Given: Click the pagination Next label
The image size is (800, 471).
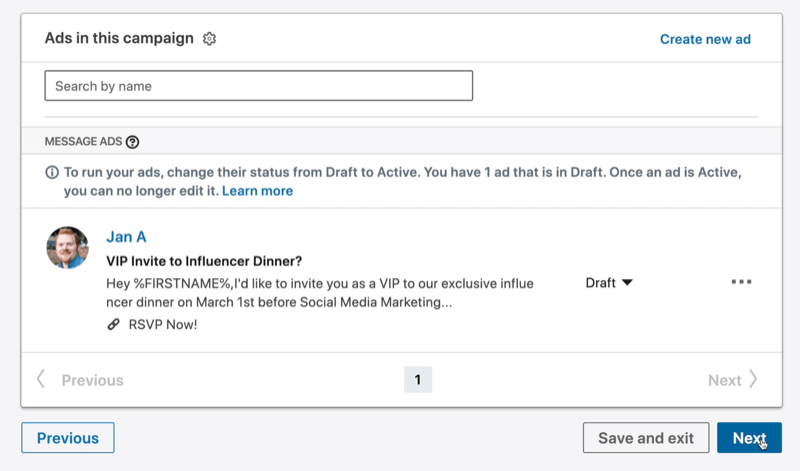Looking at the screenshot, I should pyautogui.click(x=724, y=380).
